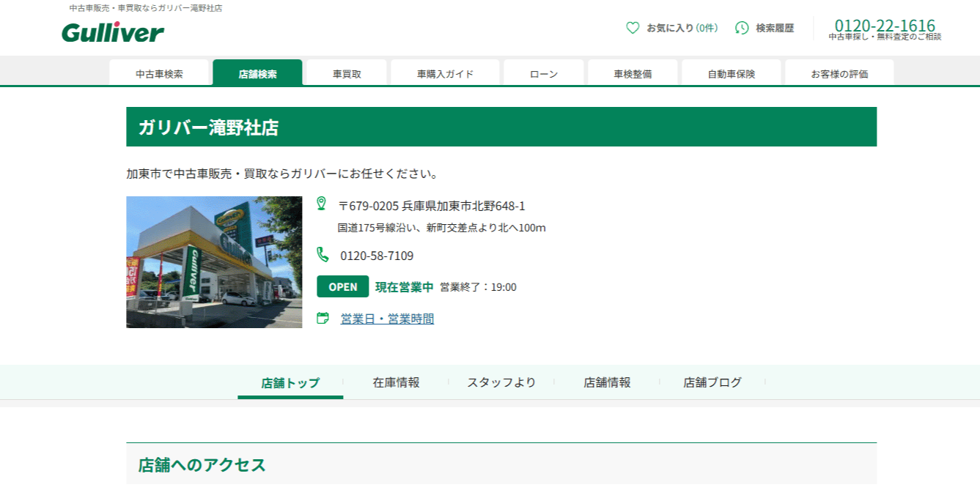Click store phone number 0120-58-7109
Viewport: 980px width, 490px height.
(x=377, y=256)
